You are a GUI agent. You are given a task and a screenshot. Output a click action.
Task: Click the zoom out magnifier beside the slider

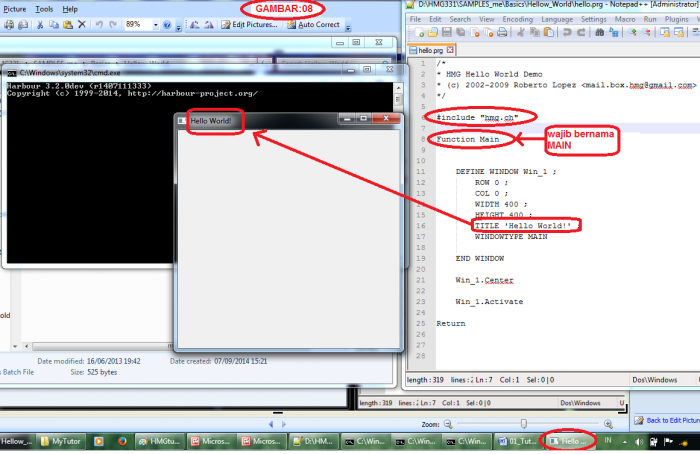coord(448,424)
